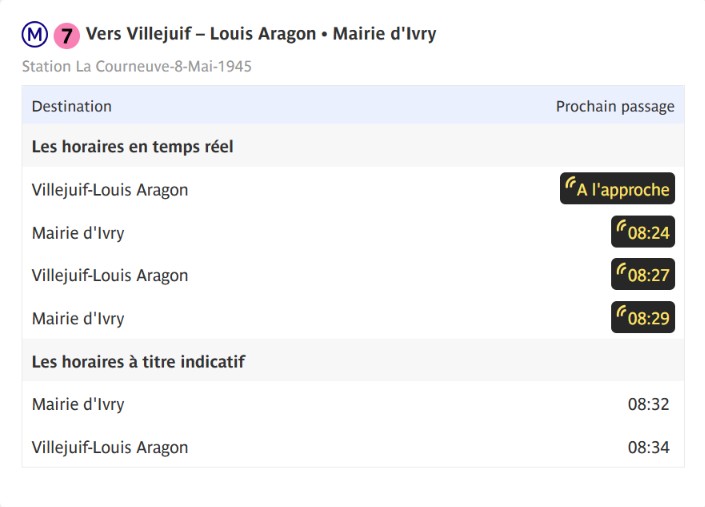Click the 'Les horaires à titre indicatif' header
The width and height of the screenshot is (705, 507).
pos(138,361)
